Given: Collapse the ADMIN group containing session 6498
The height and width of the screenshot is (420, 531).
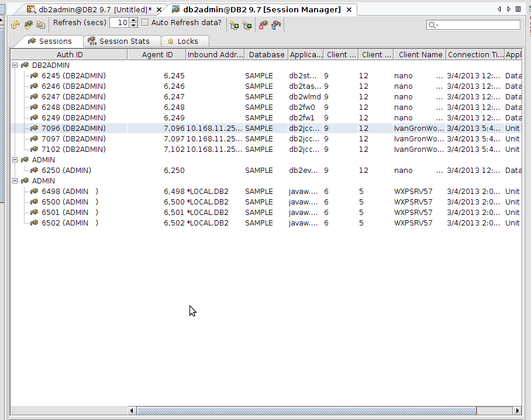Looking at the screenshot, I should pos(15,181).
